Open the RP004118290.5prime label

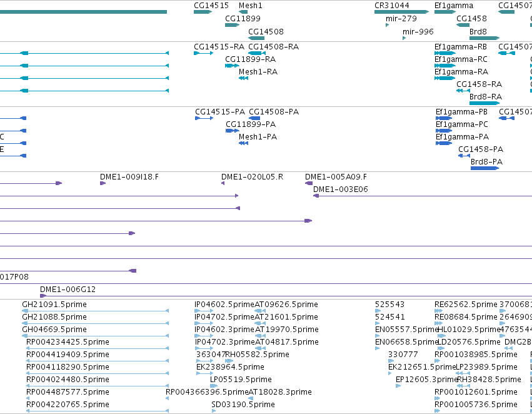(68, 367)
